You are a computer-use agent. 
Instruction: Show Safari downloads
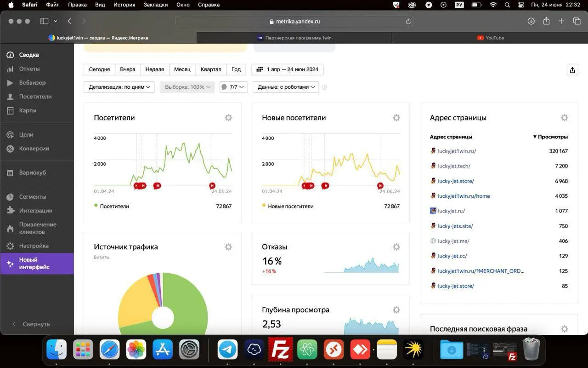pos(531,21)
